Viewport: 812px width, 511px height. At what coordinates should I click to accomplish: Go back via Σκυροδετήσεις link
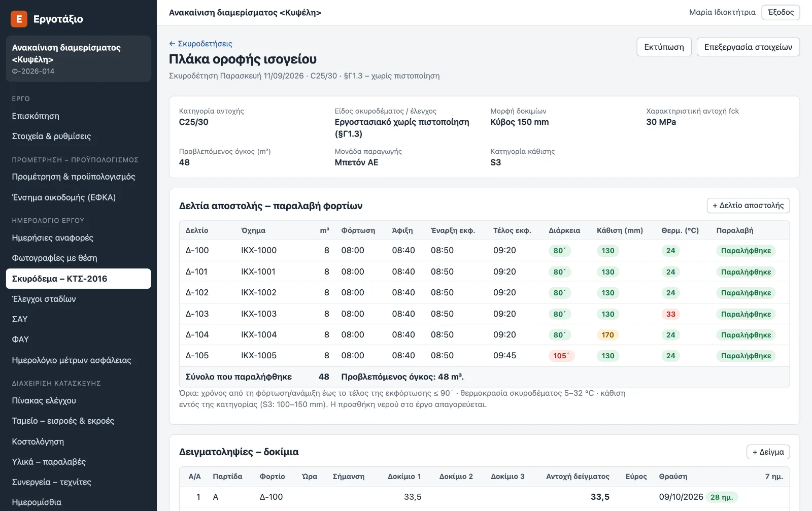click(x=200, y=44)
